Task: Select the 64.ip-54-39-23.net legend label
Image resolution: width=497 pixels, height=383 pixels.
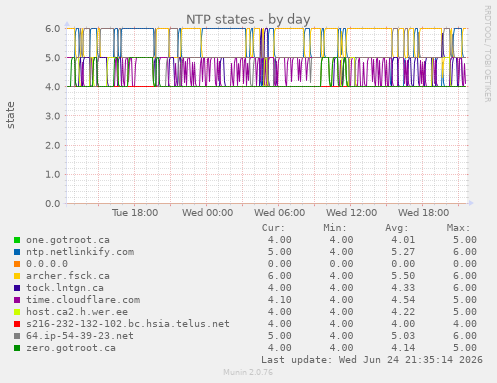Action: (80, 336)
